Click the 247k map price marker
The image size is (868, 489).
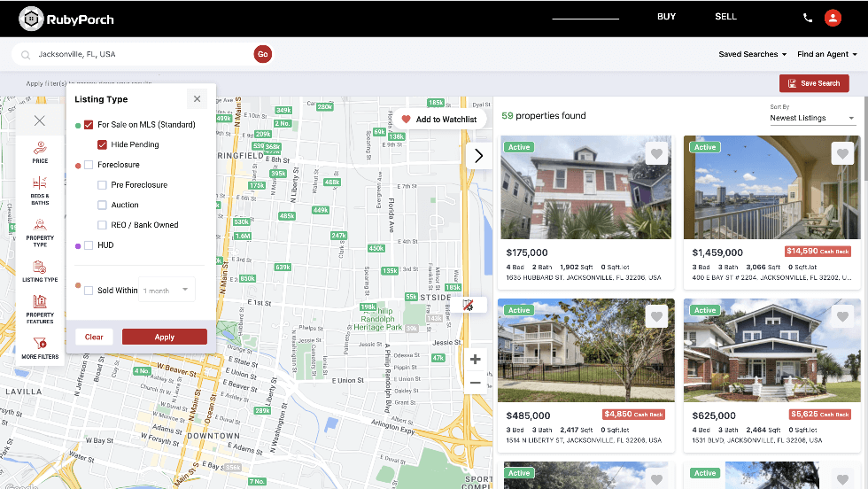coord(338,236)
